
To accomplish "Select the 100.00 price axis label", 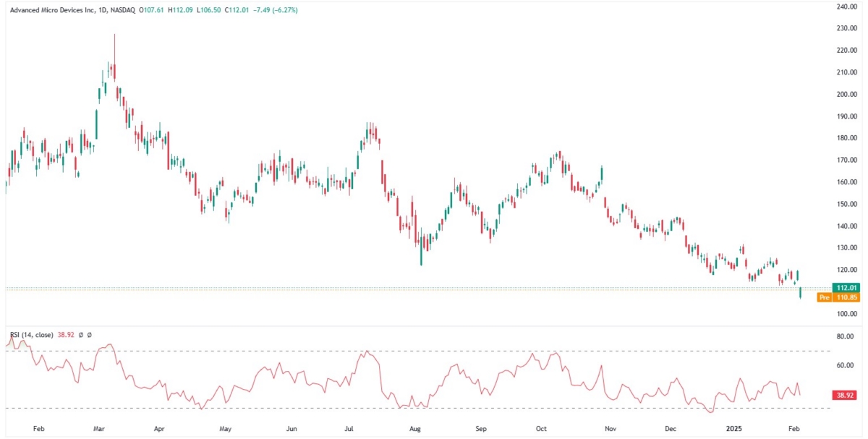I will (846, 314).
